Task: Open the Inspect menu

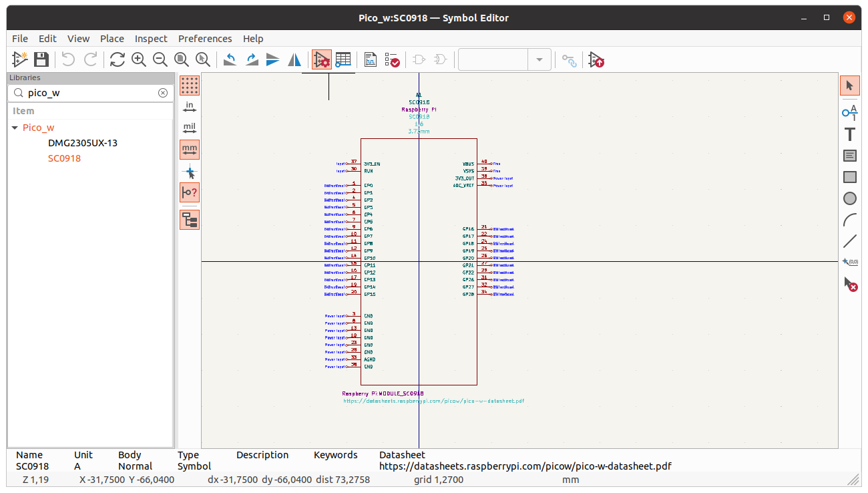Action: click(151, 39)
